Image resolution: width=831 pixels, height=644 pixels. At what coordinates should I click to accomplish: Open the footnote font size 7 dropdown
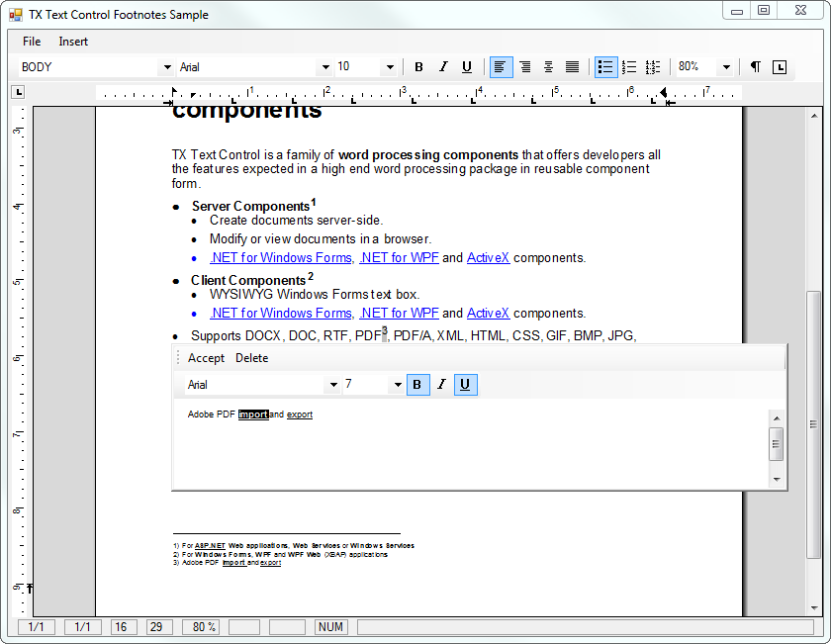(398, 385)
